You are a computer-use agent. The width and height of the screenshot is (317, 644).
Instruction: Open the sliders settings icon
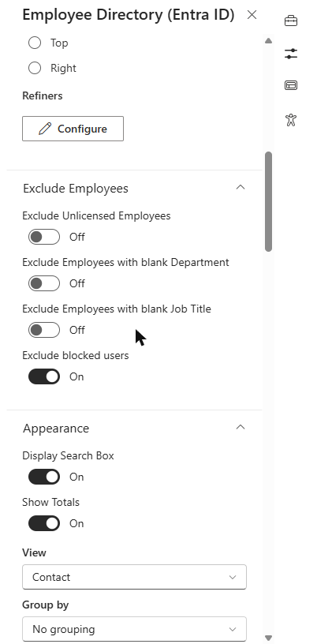click(x=291, y=54)
